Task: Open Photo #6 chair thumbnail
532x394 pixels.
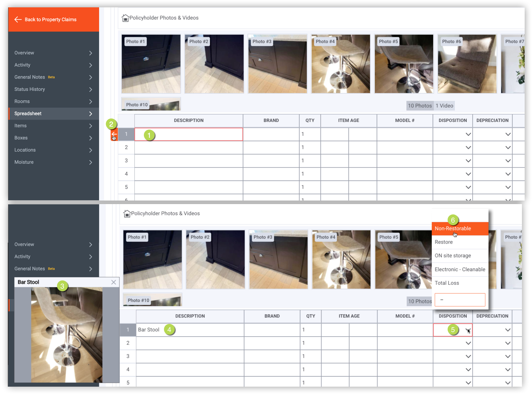Action: tap(467, 64)
